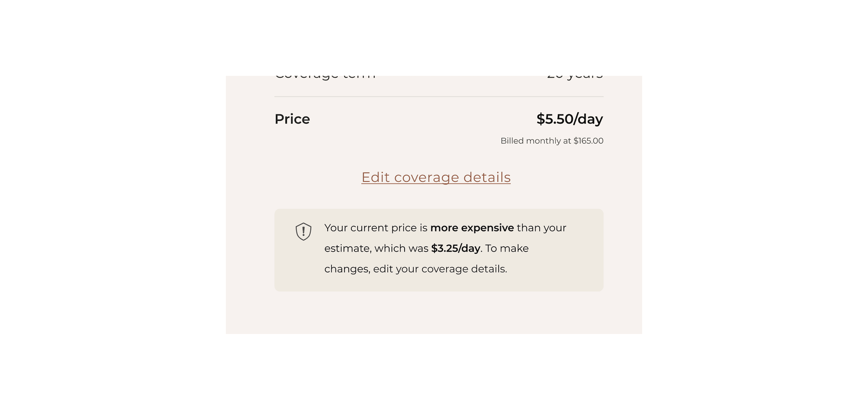868x410 pixels.
Task: Click "estimate, which was" in the notice
Action: 376,248
